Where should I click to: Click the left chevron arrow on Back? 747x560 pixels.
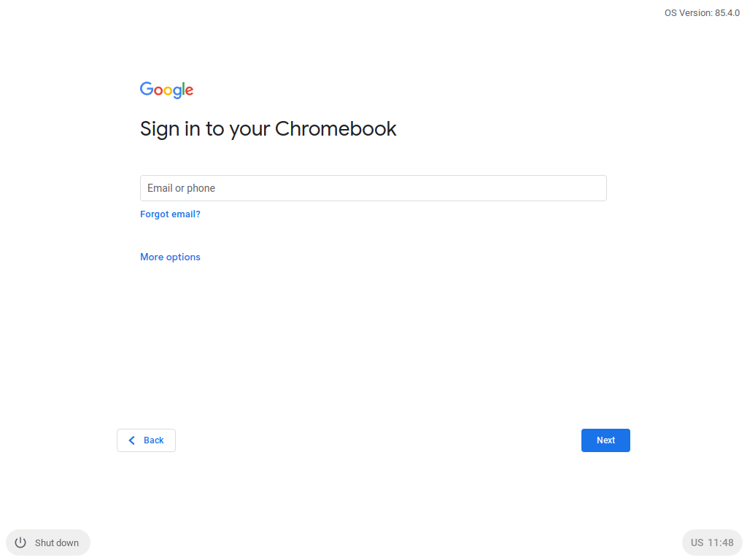pyautogui.click(x=132, y=440)
